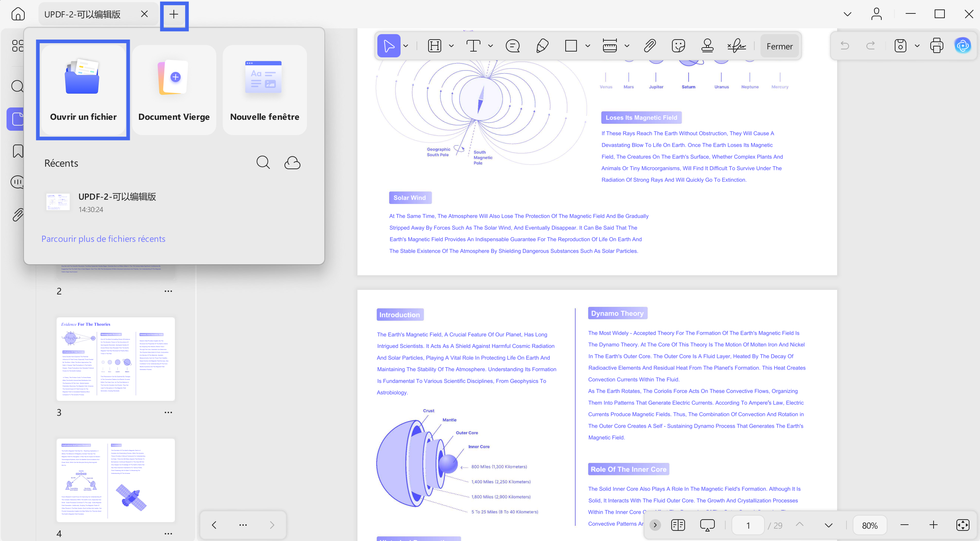Go to next page with down chevron
Viewport: 980px width, 541px height.
828,525
